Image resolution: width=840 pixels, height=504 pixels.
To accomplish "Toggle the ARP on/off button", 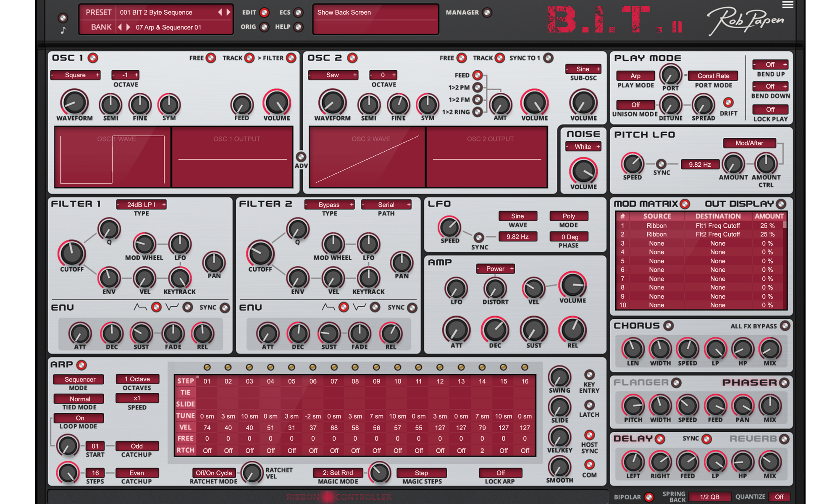I will click(x=81, y=365).
